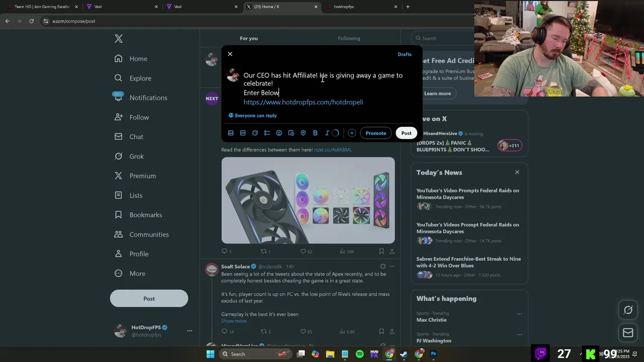Click the Grok enhance icon in composer toolbar
Image resolution: width=644 pixels, height=362 pixels.
pyautogui.click(x=255, y=133)
